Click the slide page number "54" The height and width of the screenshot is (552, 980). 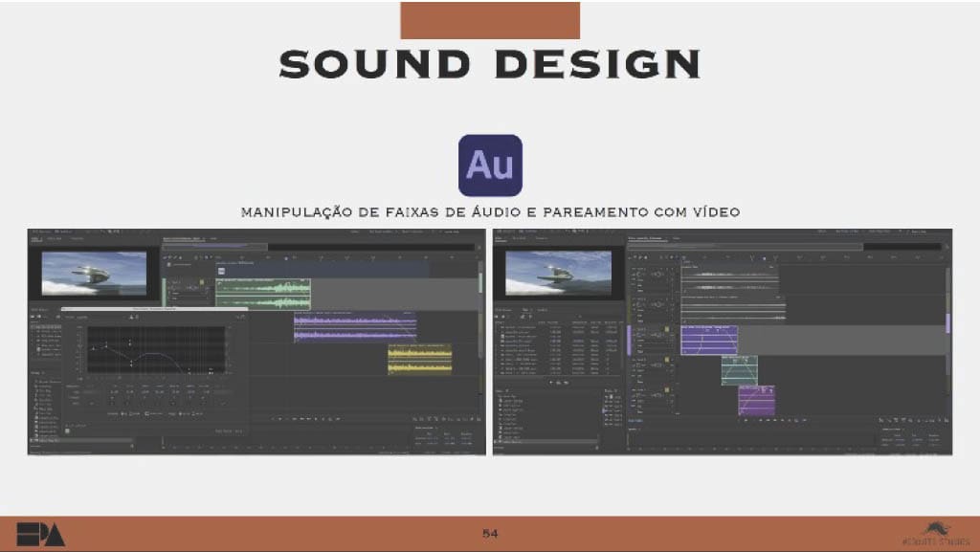(490, 533)
